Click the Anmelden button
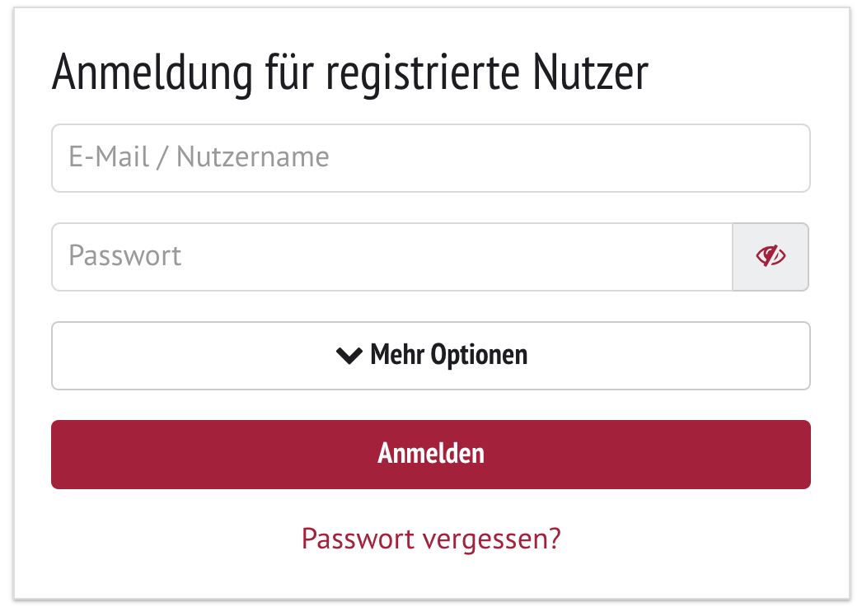Screen dimensions: 862x616 (x=431, y=455)
